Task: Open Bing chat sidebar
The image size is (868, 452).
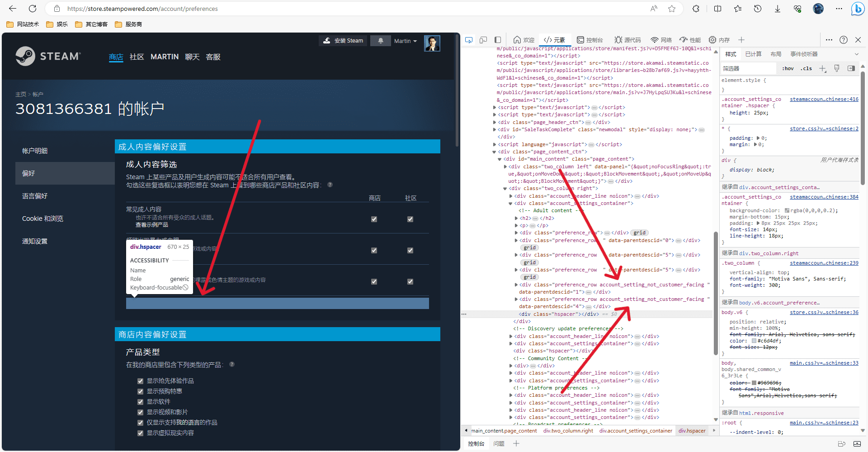Action: point(858,9)
